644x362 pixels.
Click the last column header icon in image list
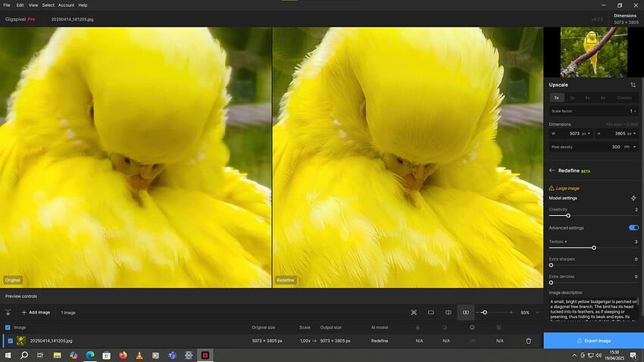[x=499, y=327]
